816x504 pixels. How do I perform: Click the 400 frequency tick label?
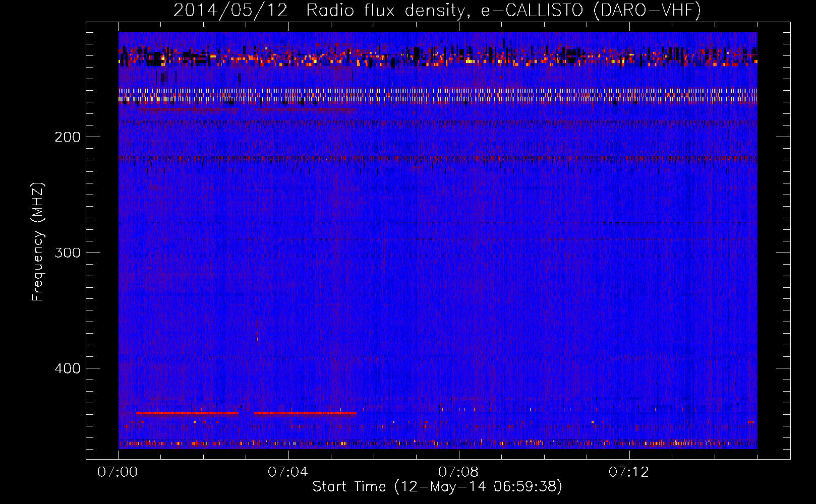pos(68,368)
